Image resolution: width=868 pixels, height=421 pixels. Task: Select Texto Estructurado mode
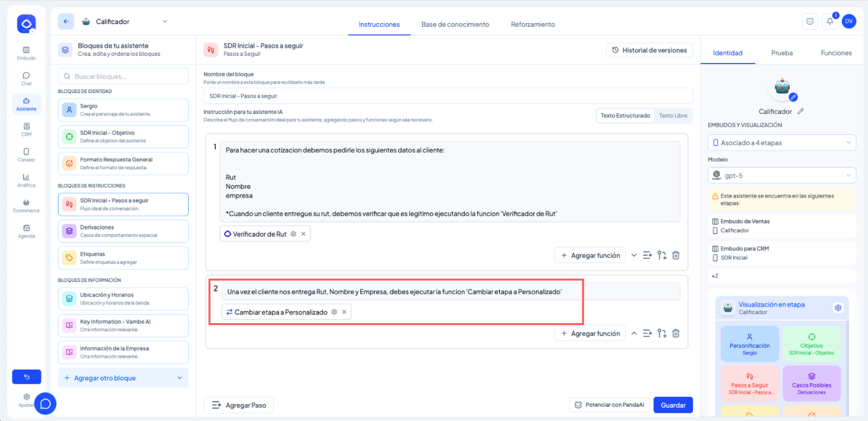(x=625, y=116)
